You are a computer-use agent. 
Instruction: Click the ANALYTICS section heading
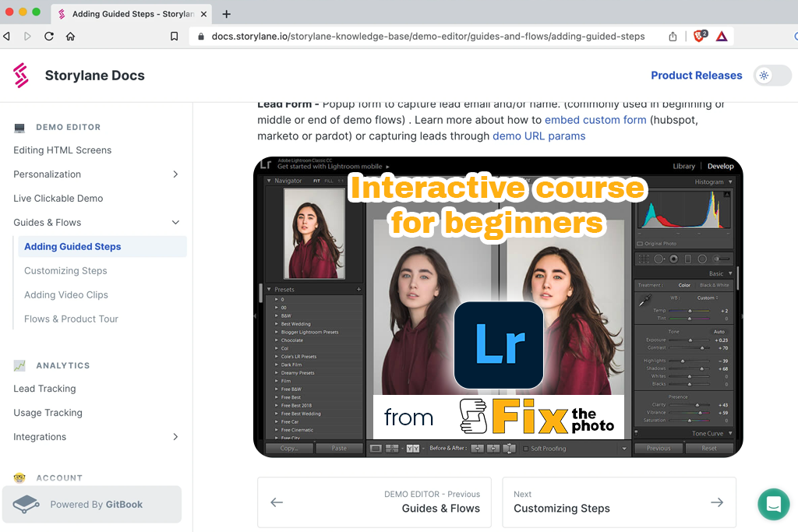tap(62, 365)
